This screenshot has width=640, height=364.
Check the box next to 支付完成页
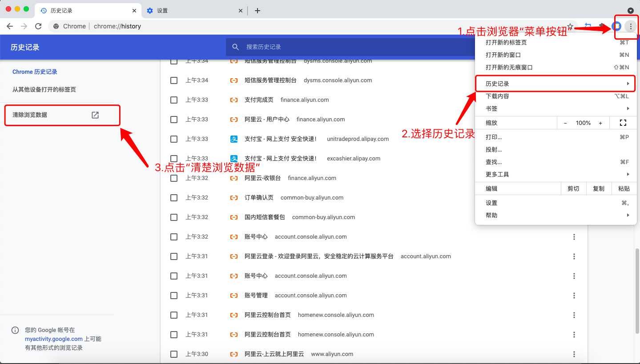click(173, 100)
